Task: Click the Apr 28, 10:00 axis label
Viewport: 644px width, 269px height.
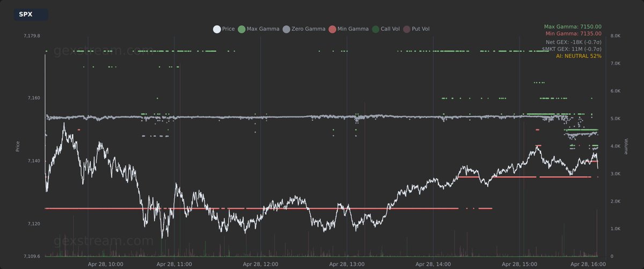Action: 105,264
